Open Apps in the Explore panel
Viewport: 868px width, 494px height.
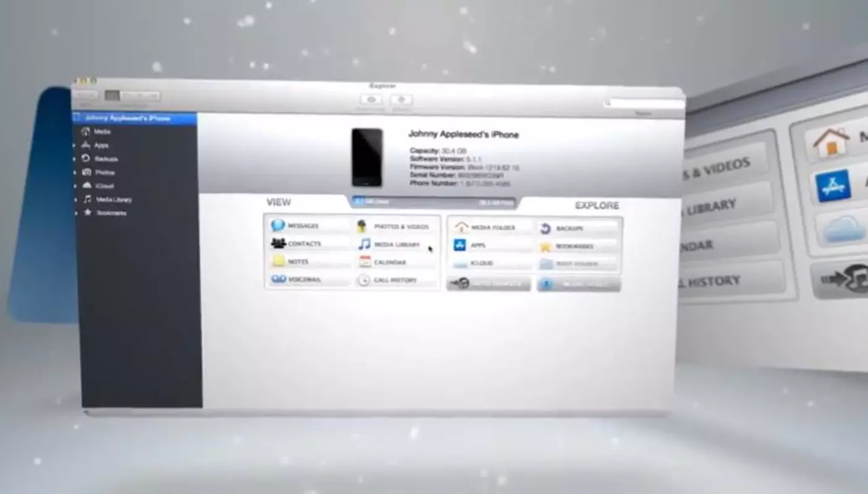(492, 246)
